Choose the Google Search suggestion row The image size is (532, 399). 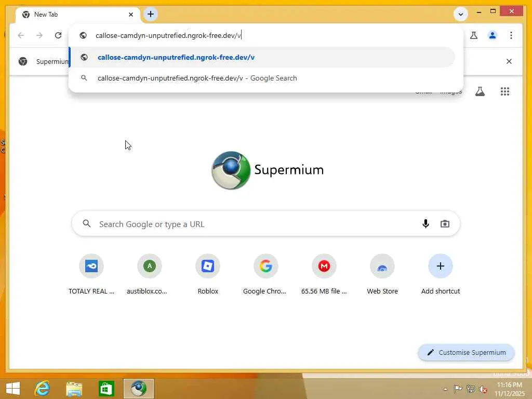(262, 78)
